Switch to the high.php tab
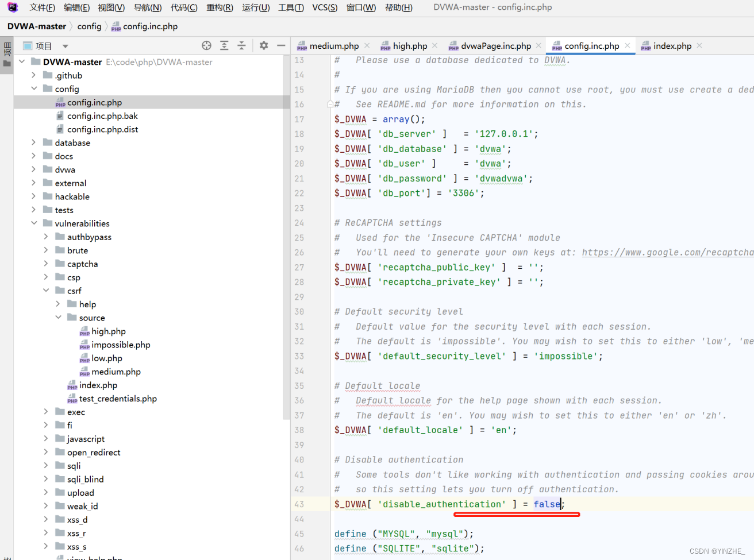 [x=410, y=46]
